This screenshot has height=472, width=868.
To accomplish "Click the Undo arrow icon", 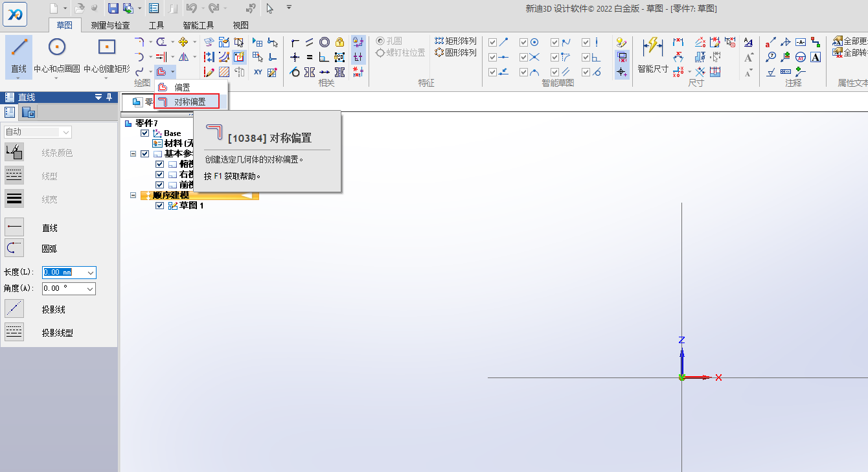I will tap(190, 8).
